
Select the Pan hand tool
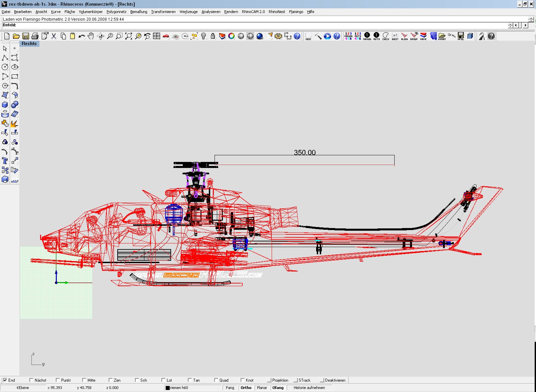click(91, 36)
